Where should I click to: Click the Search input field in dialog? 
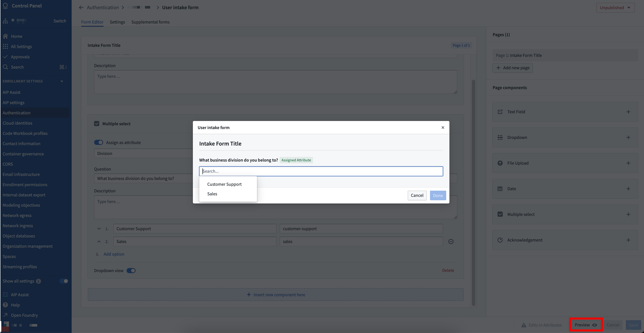321,171
